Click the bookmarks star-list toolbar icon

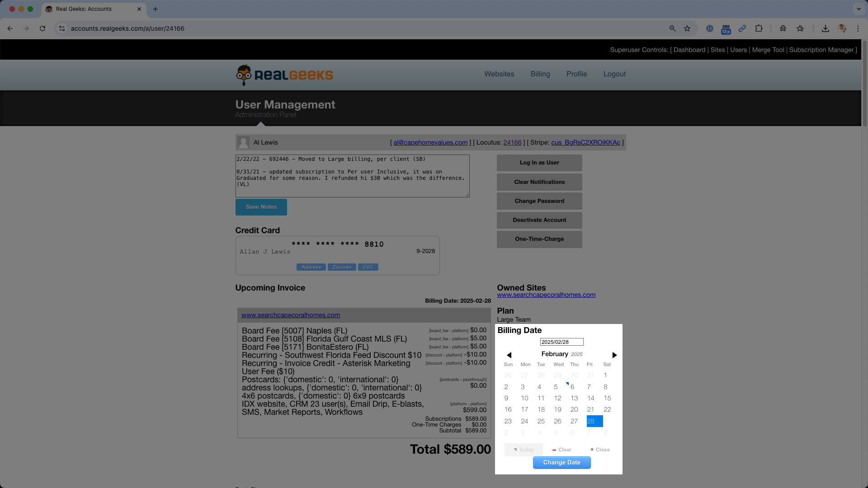tap(800, 28)
